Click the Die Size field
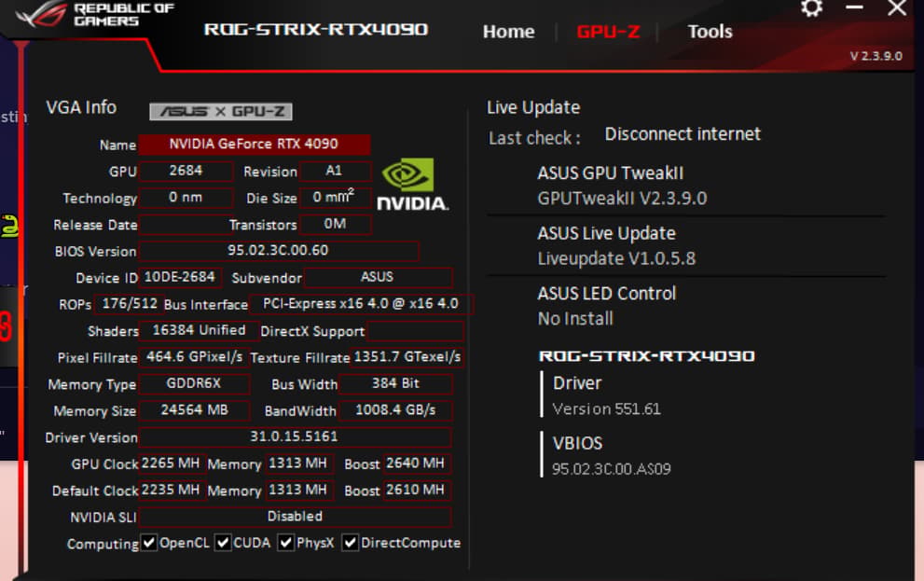 click(x=336, y=198)
